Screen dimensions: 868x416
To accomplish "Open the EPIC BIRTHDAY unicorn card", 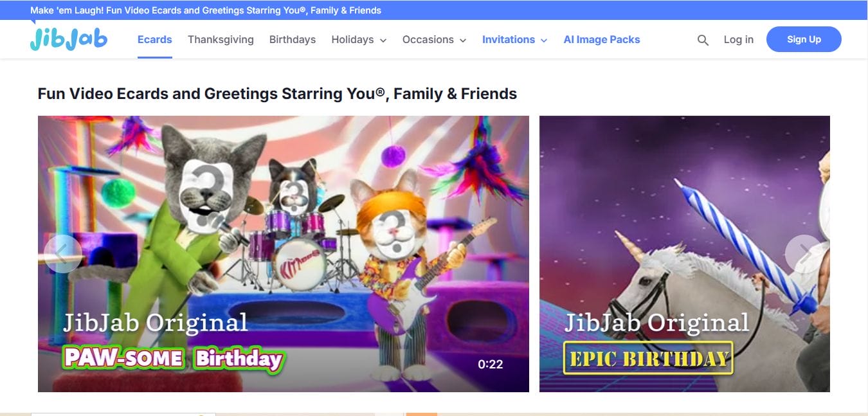I will tap(685, 254).
